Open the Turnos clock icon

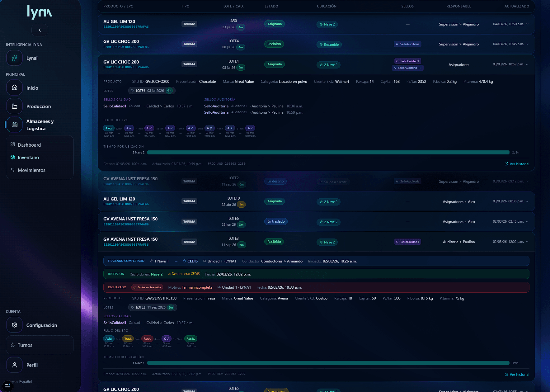(x=13, y=345)
